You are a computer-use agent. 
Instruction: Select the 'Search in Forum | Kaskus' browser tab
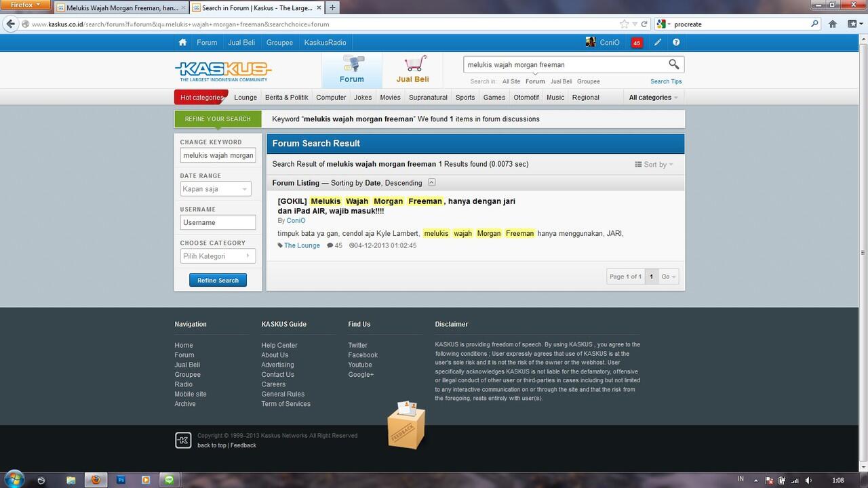pyautogui.click(x=256, y=8)
